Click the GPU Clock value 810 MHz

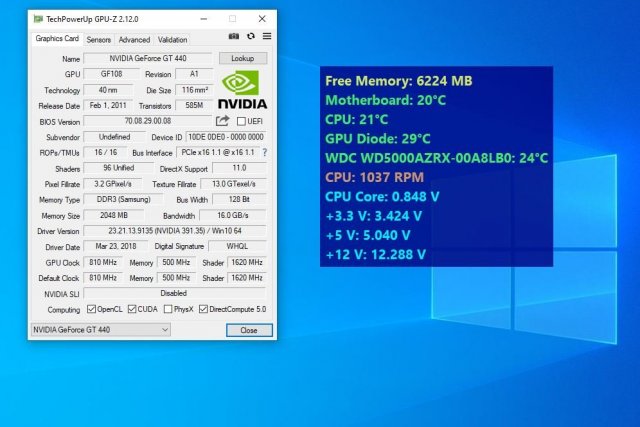(103, 262)
